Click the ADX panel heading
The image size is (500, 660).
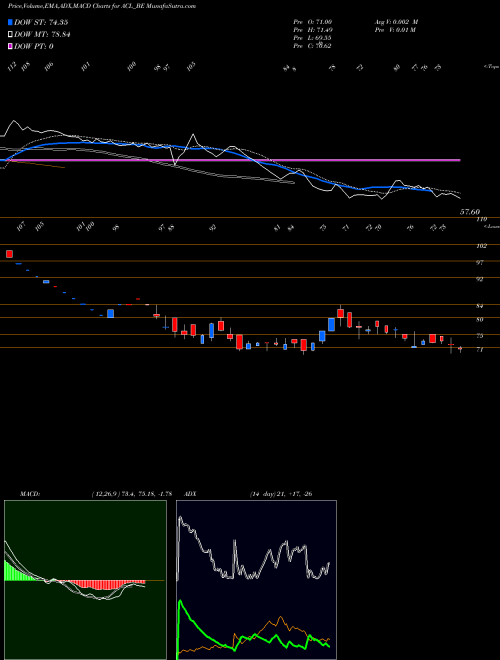tap(190, 494)
